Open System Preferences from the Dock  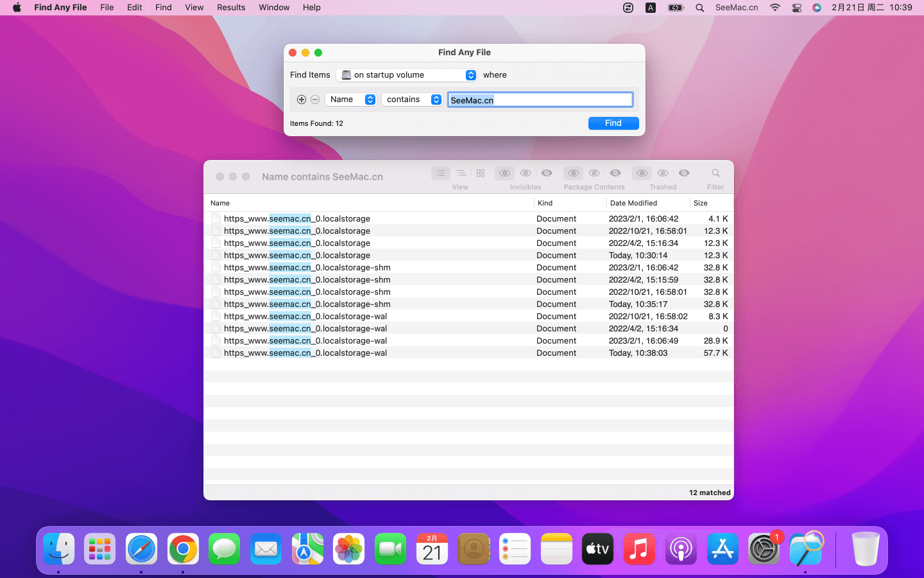[764, 549]
